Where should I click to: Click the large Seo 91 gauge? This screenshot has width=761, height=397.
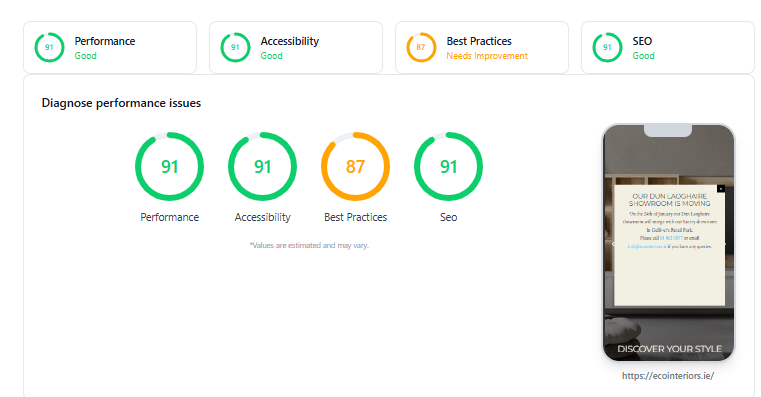tap(448, 166)
